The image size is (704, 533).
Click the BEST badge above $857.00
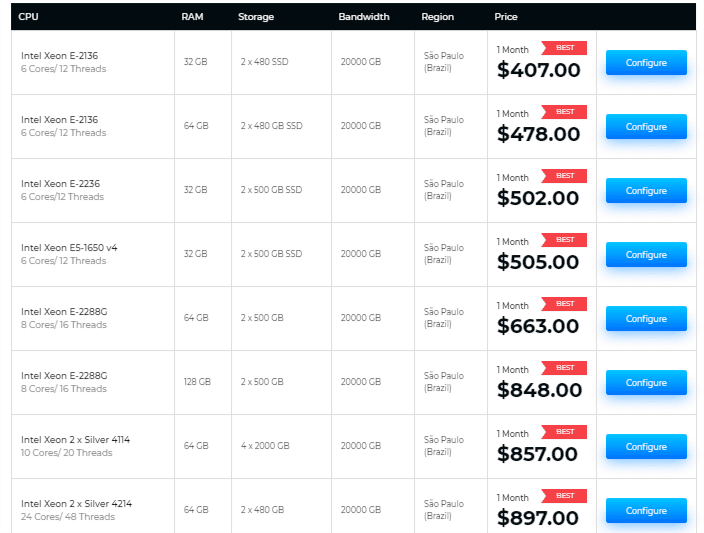coord(564,432)
